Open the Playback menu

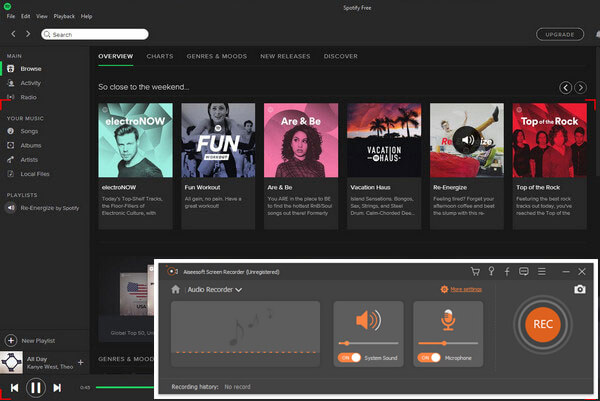click(64, 16)
